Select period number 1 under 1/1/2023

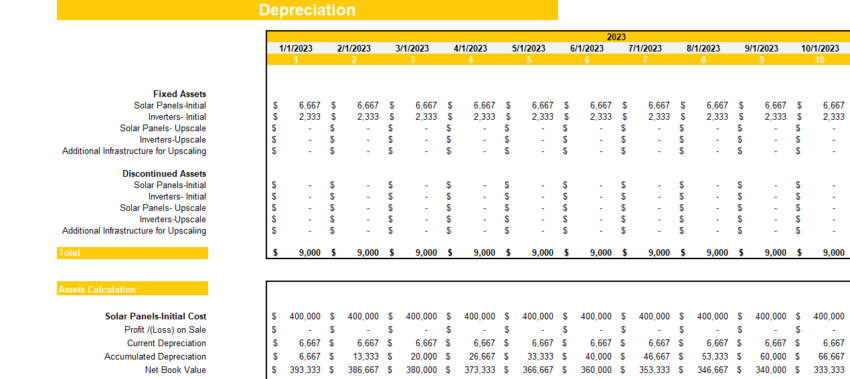tap(296, 60)
